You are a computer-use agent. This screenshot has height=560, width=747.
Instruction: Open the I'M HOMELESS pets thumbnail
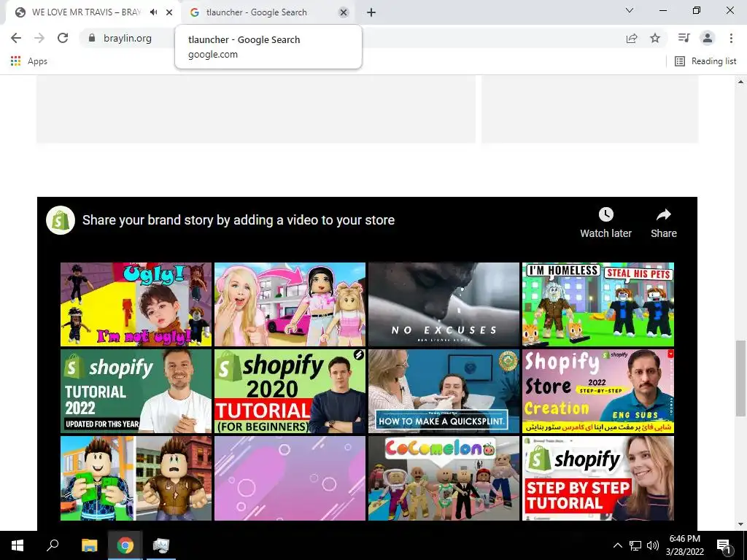coord(598,304)
